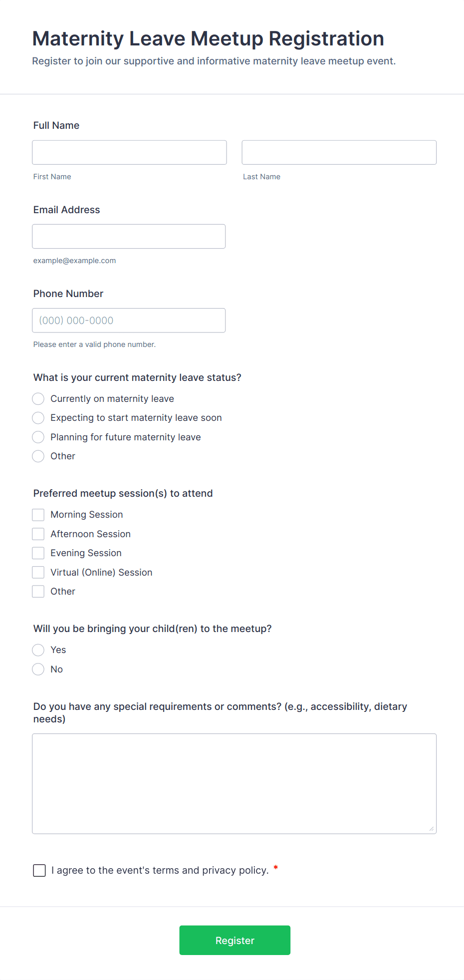Select Planning for future maternity leave
464x980 pixels.
(x=38, y=437)
